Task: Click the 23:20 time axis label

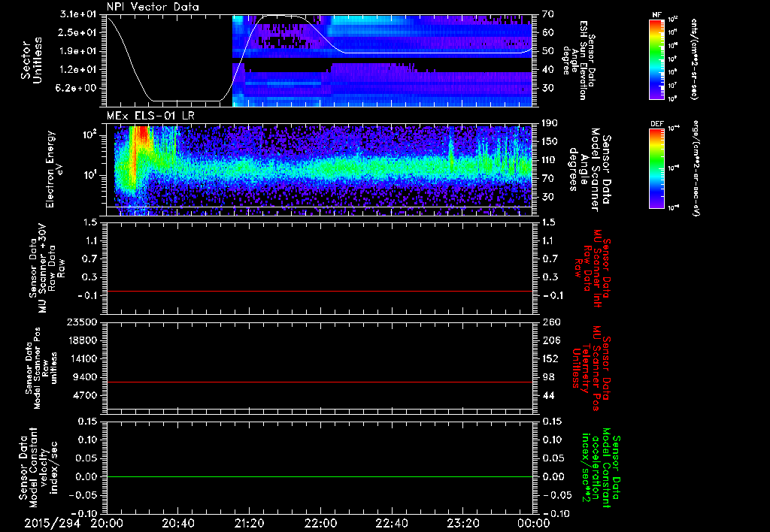Action: click(462, 524)
